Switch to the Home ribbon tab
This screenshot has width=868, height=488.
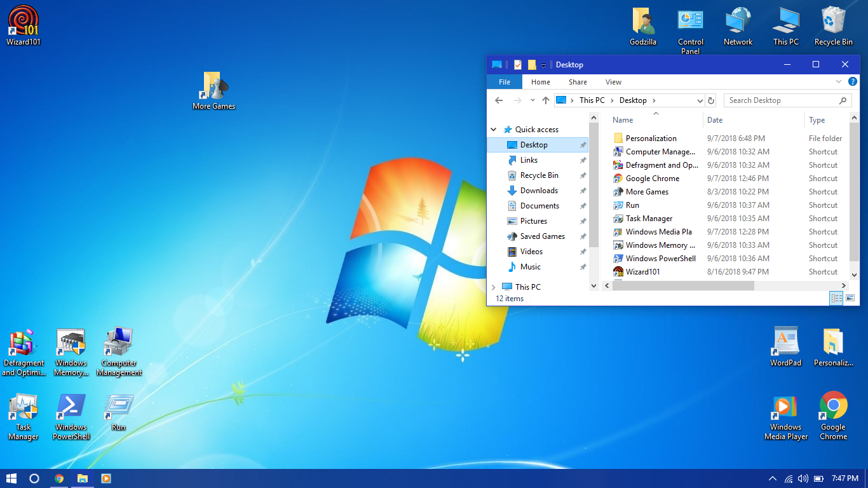point(541,82)
